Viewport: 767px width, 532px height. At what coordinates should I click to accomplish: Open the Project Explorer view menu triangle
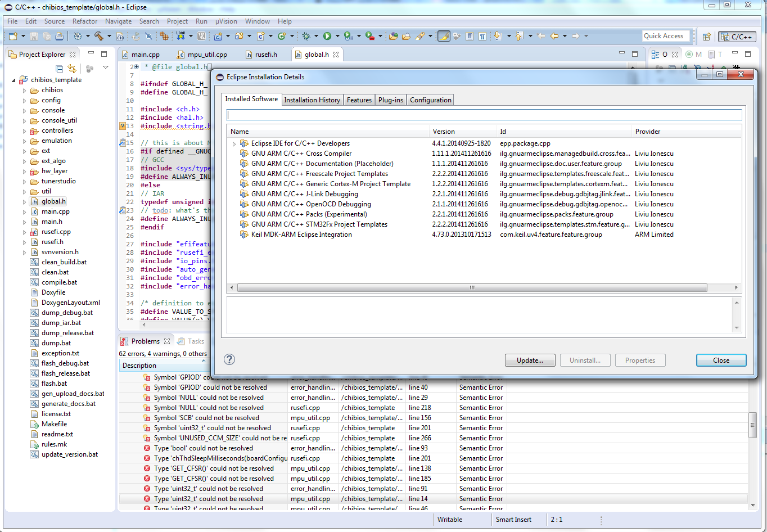tap(106, 67)
